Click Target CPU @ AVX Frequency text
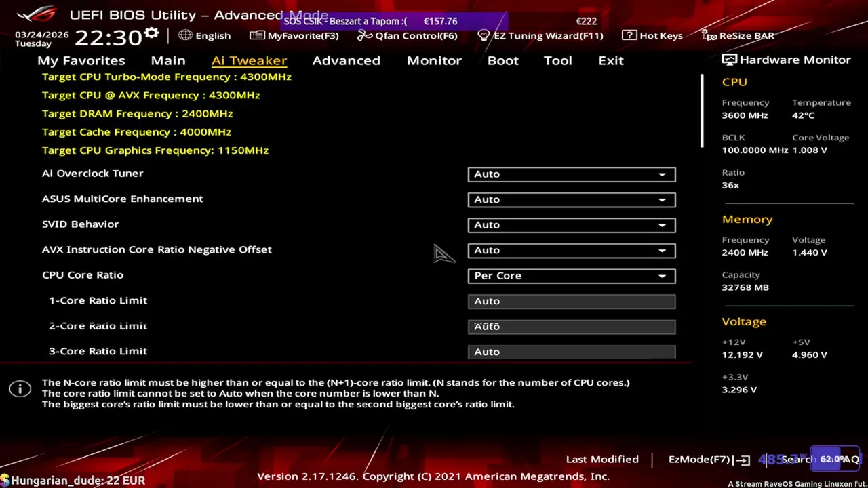The width and height of the screenshot is (868, 488). [151, 95]
